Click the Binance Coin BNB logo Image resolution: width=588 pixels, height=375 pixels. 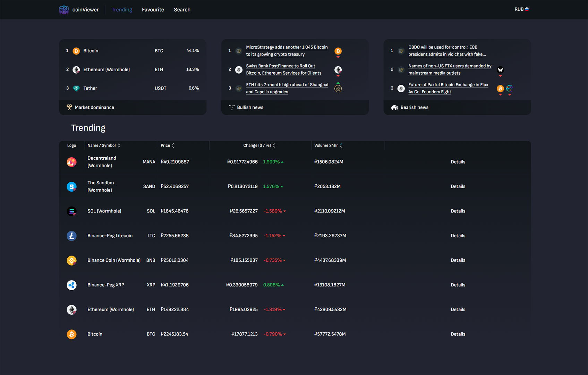pos(72,261)
